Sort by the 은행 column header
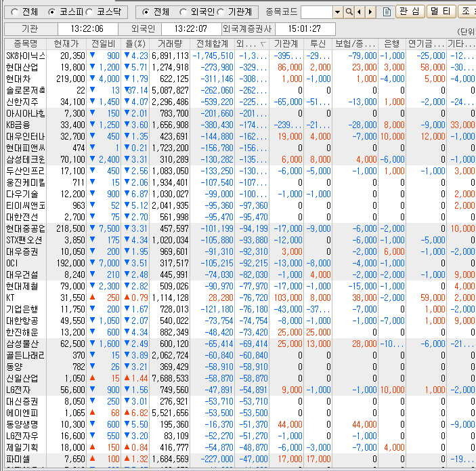 coord(391,44)
